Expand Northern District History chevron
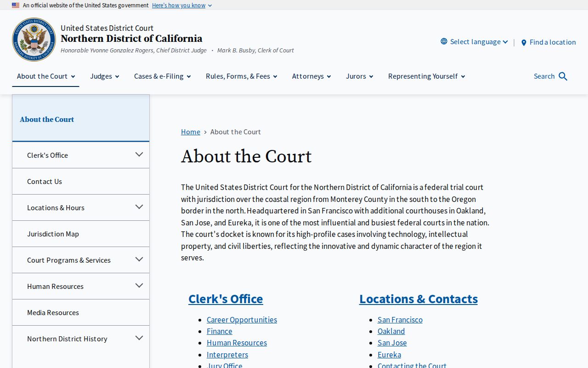Viewport: 588px width, 368px height. pos(139,338)
